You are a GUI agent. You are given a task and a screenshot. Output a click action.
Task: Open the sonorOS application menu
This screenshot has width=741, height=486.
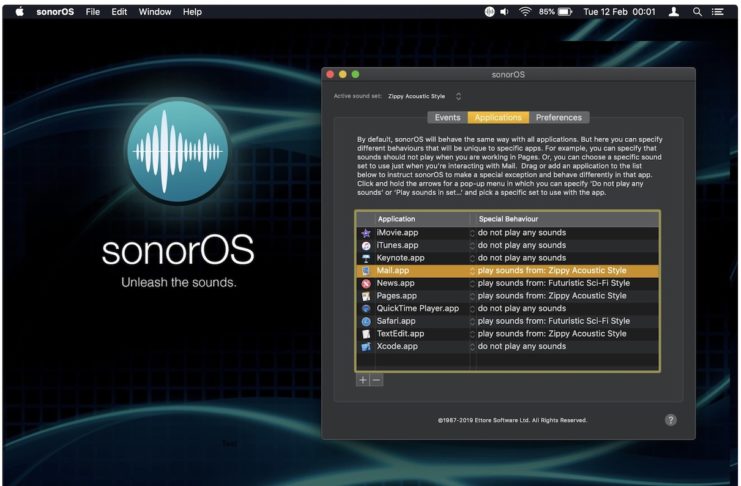[x=55, y=12]
